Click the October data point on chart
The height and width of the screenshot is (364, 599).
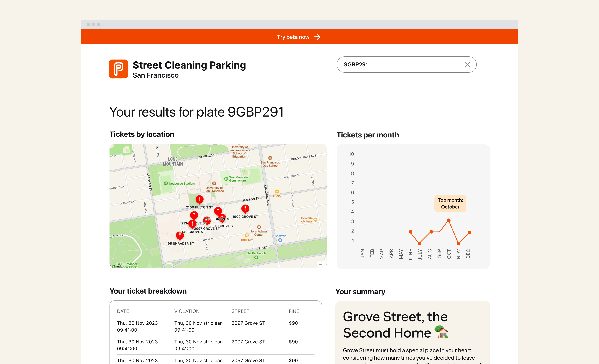tap(449, 220)
